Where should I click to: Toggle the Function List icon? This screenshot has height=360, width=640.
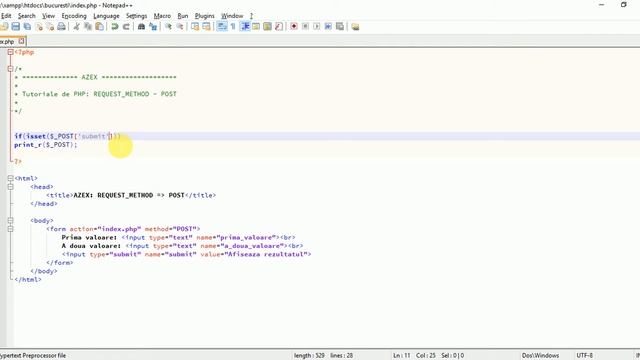pos(279,27)
